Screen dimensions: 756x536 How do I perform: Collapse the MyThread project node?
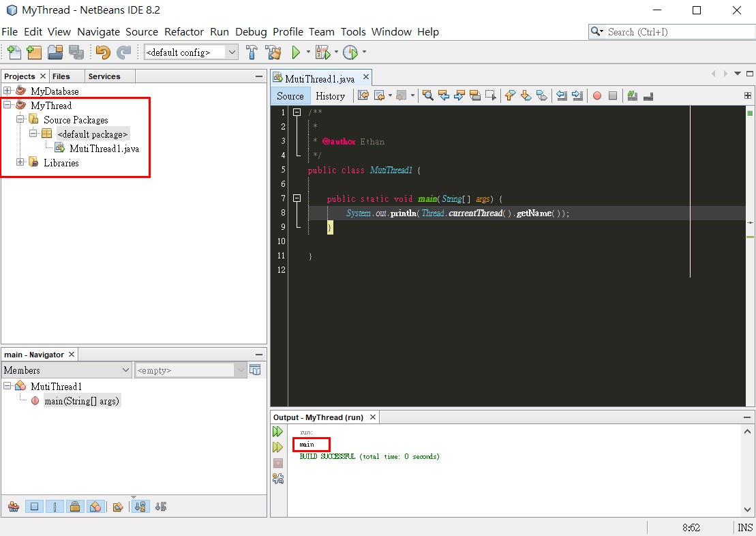[7, 105]
